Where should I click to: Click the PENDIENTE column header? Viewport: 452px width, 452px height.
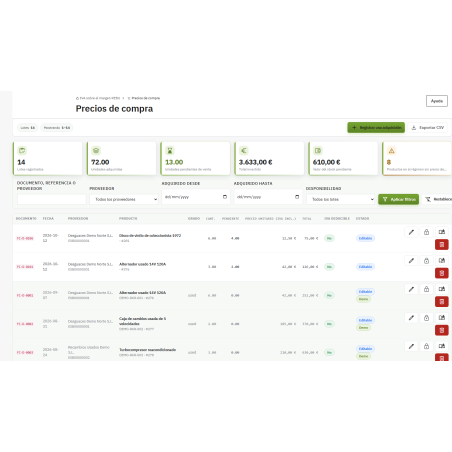click(231, 219)
